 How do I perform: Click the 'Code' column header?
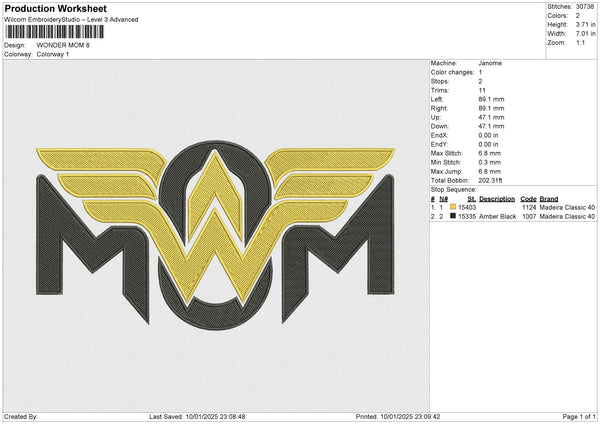tap(528, 199)
